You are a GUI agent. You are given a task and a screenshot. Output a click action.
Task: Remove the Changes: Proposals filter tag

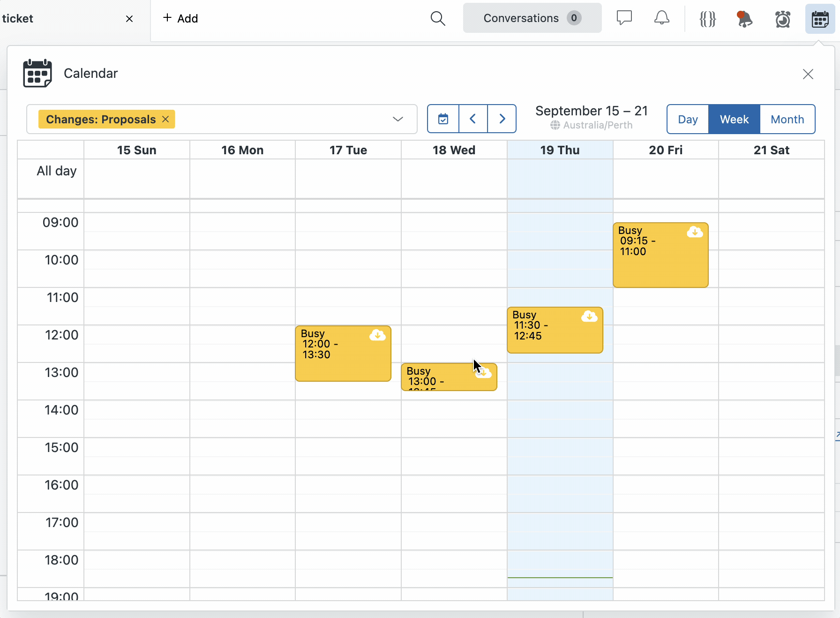tap(165, 119)
